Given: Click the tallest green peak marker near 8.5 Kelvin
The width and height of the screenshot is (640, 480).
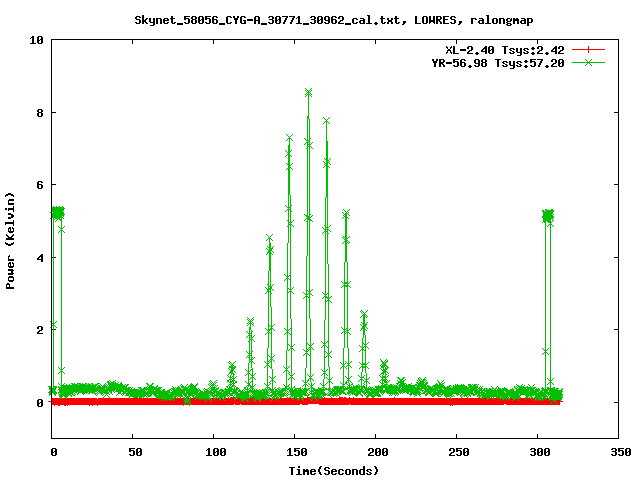Looking at the screenshot, I should [x=309, y=92].
